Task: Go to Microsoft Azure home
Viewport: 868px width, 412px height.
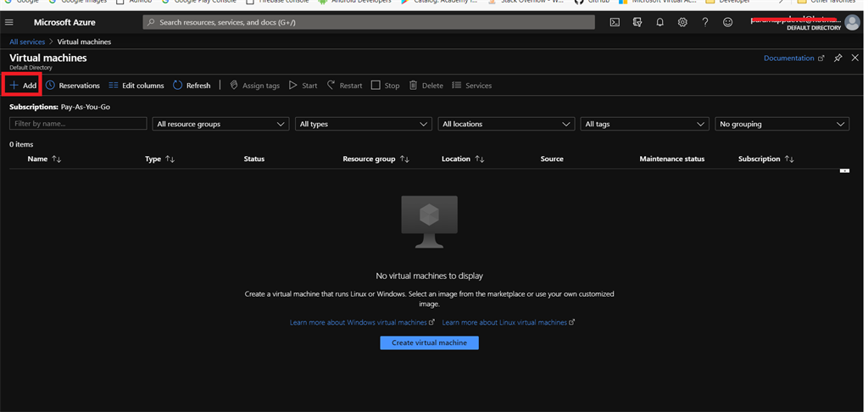Action: (64, 23)
